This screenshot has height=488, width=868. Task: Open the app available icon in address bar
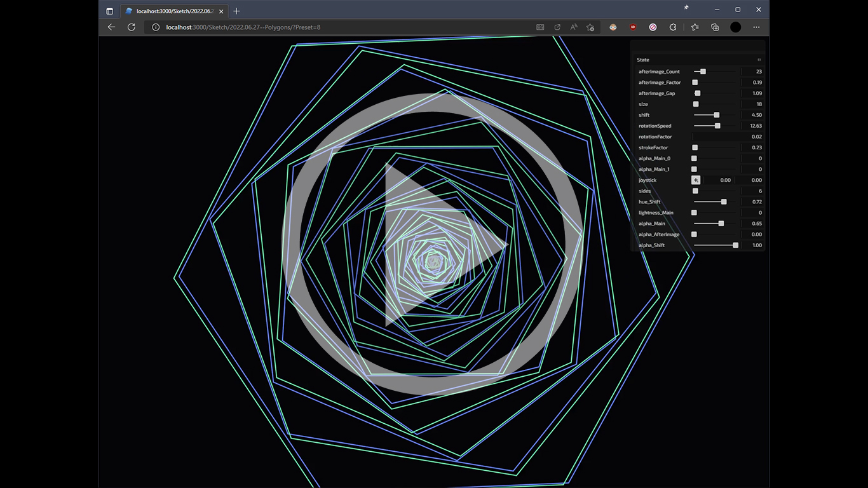[540, 27]
